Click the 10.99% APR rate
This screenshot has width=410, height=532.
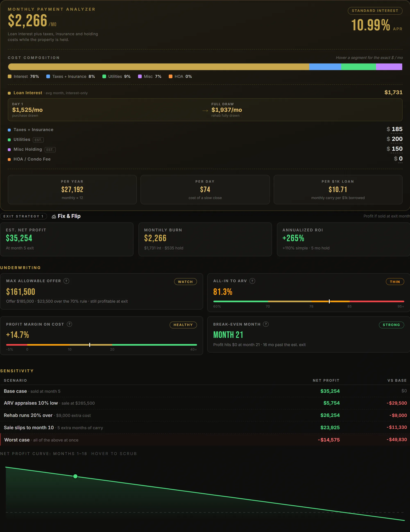click(x=370, y=25)
